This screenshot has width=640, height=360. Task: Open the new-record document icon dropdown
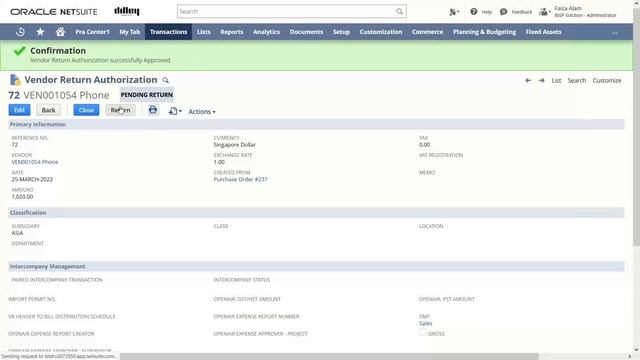[175, 111]
